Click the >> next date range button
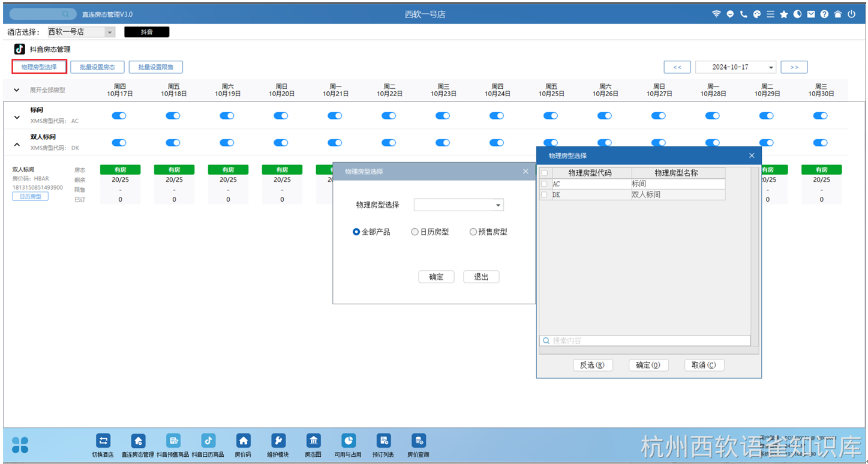 [794, 67]
